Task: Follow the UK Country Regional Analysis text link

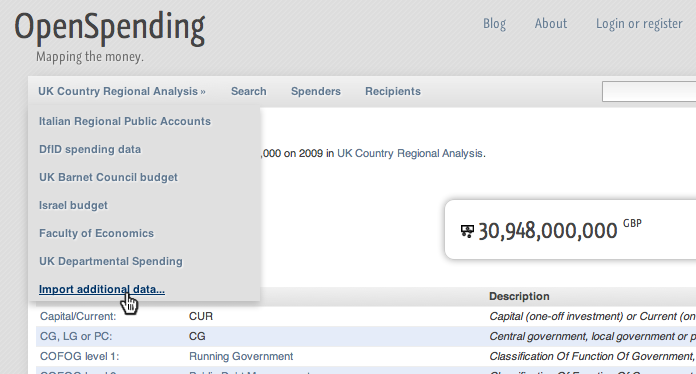Action: [x=410, y=154]
